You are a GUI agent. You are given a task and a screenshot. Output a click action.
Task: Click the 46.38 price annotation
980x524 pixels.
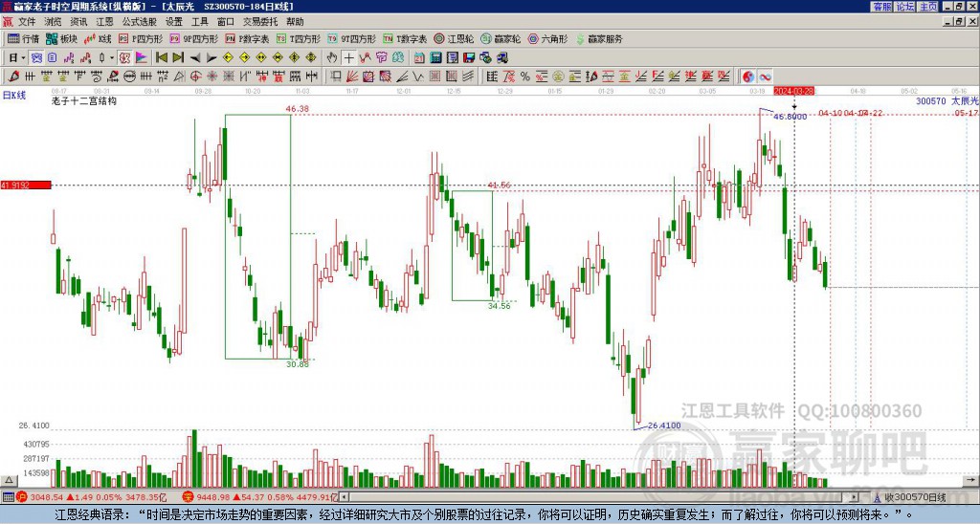point(298,109)
